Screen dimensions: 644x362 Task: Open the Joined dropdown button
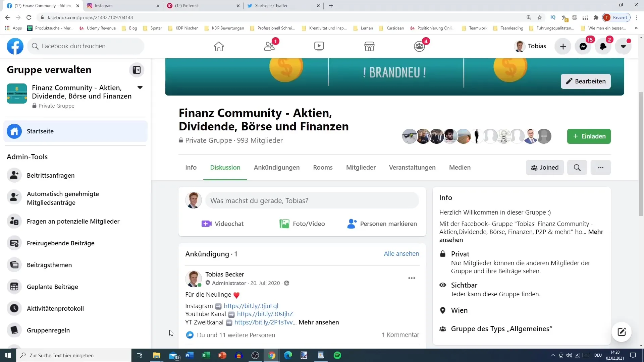(545, 167)
